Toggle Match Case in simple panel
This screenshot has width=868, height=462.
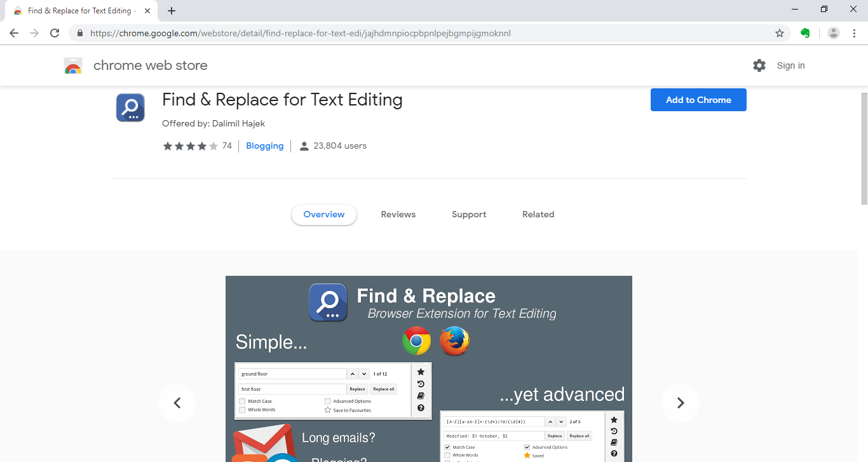(242, 402)
